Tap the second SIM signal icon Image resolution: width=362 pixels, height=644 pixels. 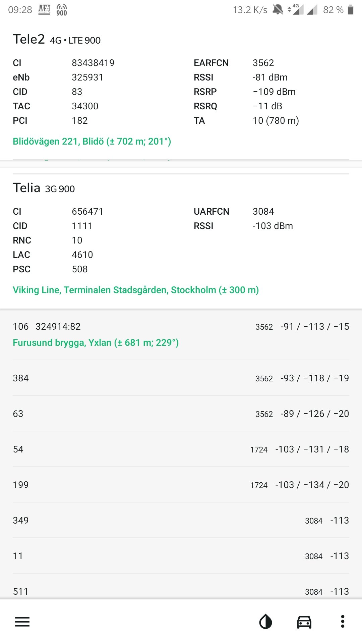click(312, 10)
